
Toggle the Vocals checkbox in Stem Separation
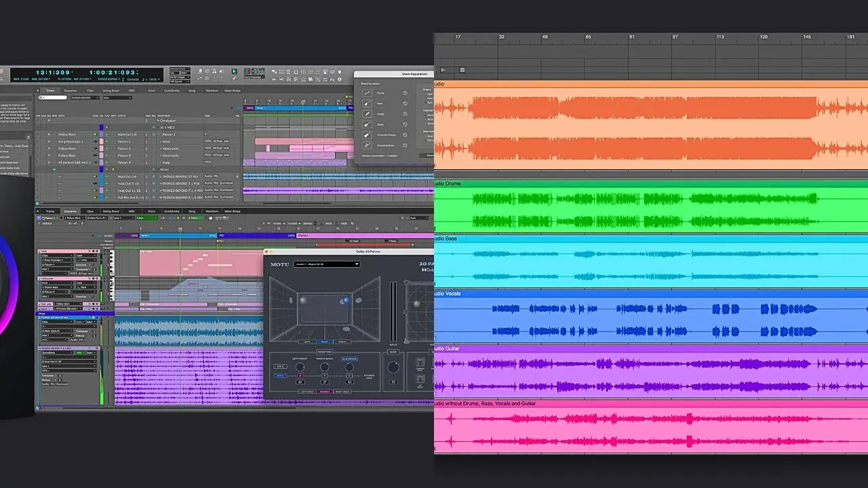(x=405, y=114)
